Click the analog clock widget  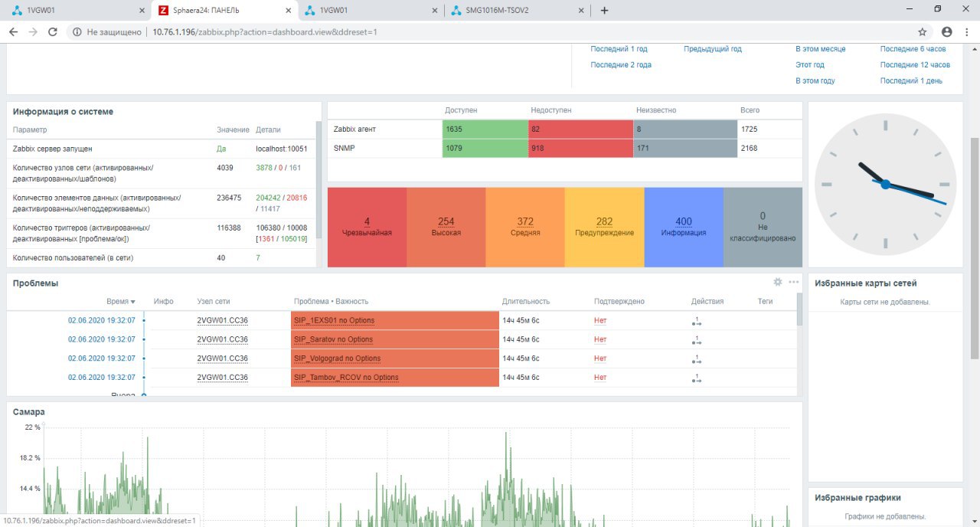(885, 184)
